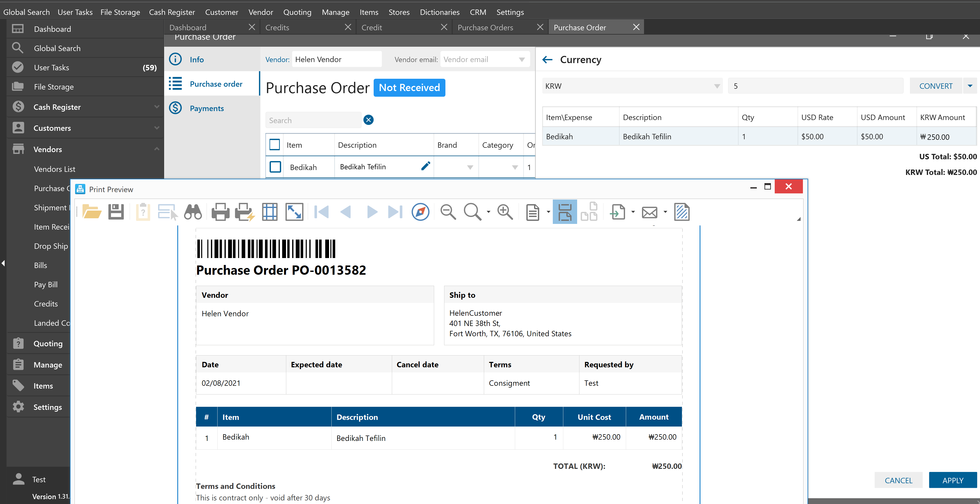
Task: Click the send via email envelope icon
Action: 649,212
